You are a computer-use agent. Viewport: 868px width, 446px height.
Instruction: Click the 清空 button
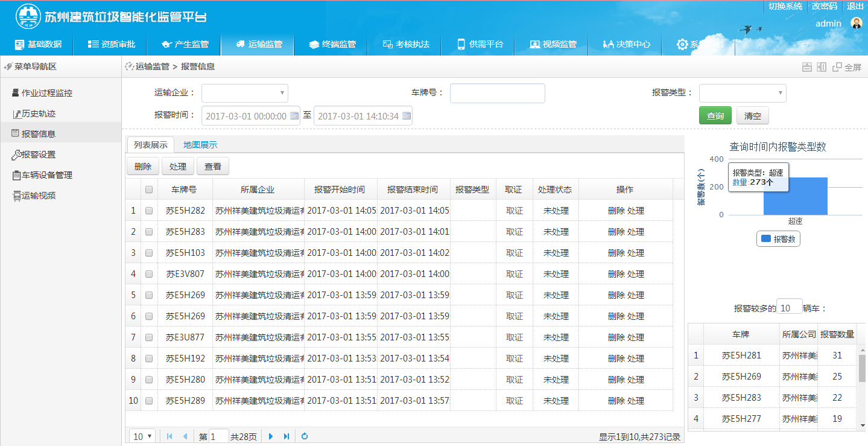pos(753,116)
